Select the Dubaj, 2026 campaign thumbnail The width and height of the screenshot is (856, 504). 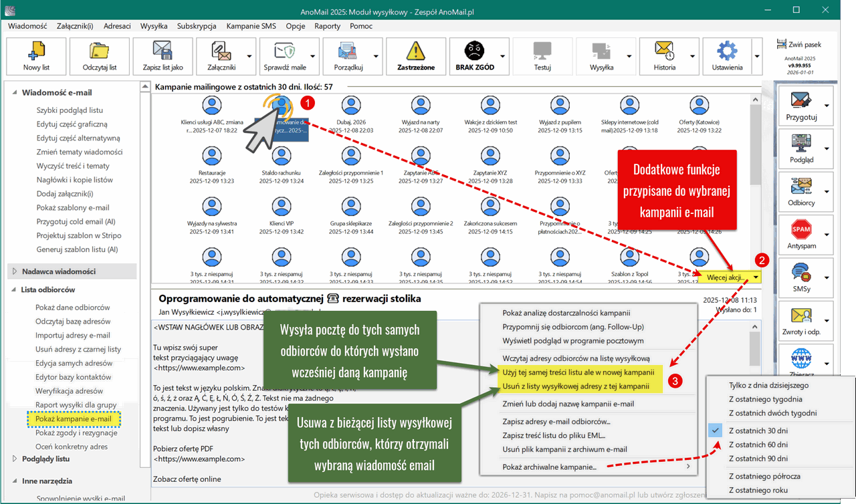click(352, 114)
